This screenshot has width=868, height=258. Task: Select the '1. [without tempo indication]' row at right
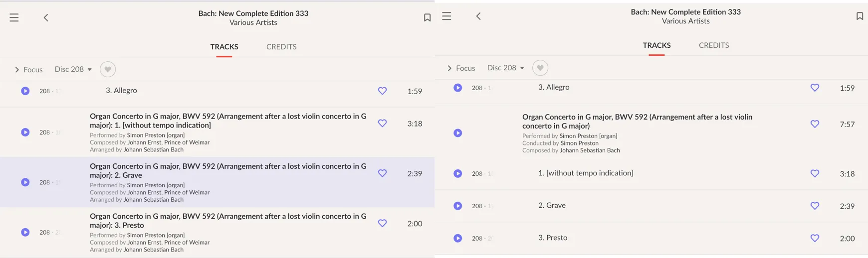(585, 173)
